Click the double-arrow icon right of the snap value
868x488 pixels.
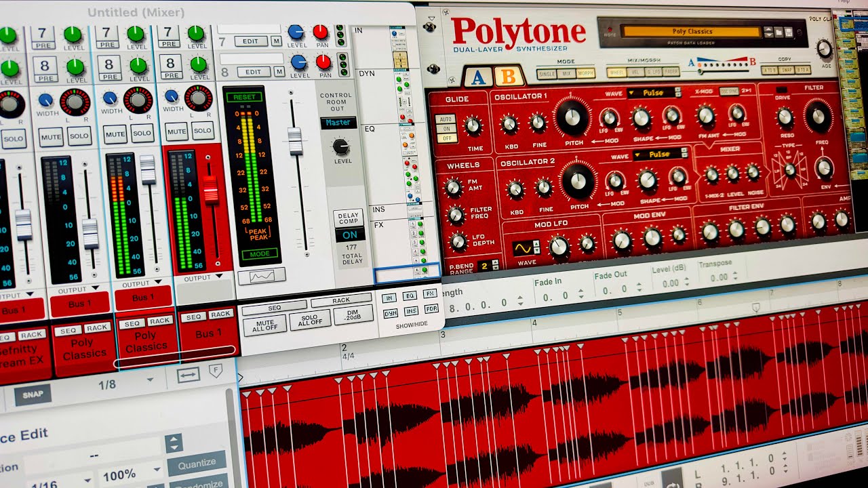[189, 375]
